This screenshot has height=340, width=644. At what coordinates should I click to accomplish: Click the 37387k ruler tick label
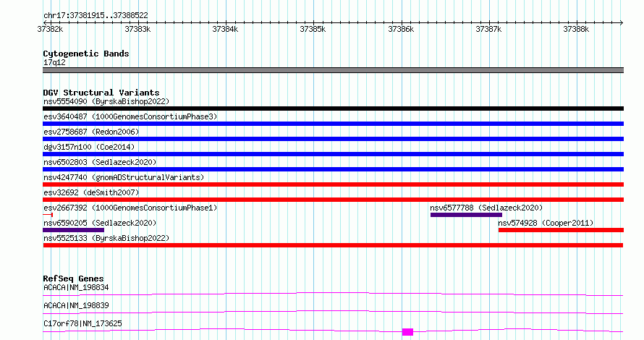(488, 29)
